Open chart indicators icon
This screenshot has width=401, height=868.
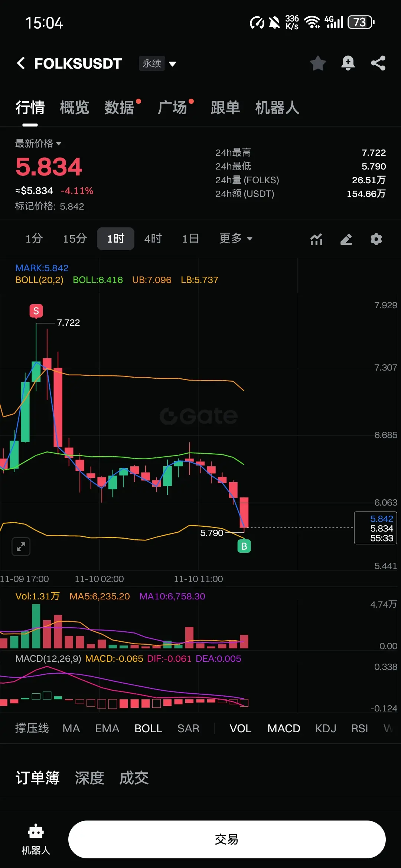tap(316, 239)
